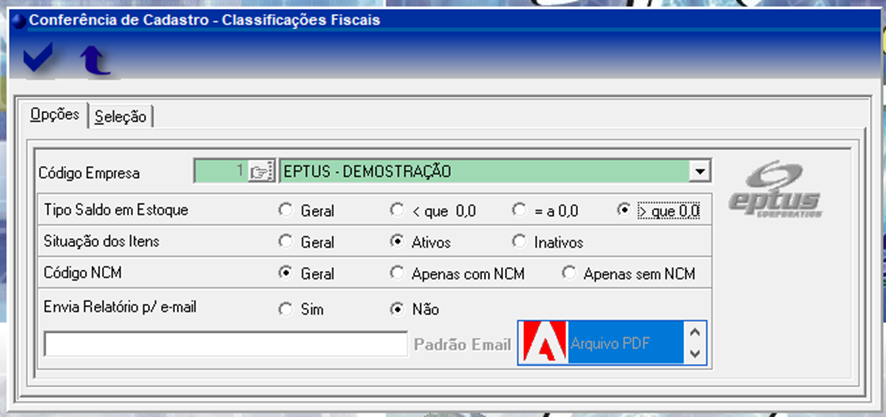Viewport: 886px width, 417px height.
Task: Click the Código Empresa number field
Action: pos(219,171)
